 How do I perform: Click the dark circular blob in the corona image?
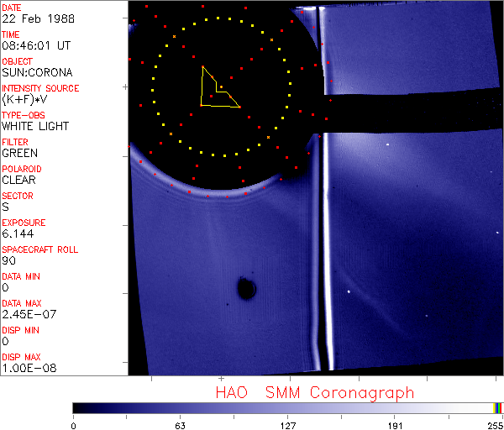(x=246, y=289)
